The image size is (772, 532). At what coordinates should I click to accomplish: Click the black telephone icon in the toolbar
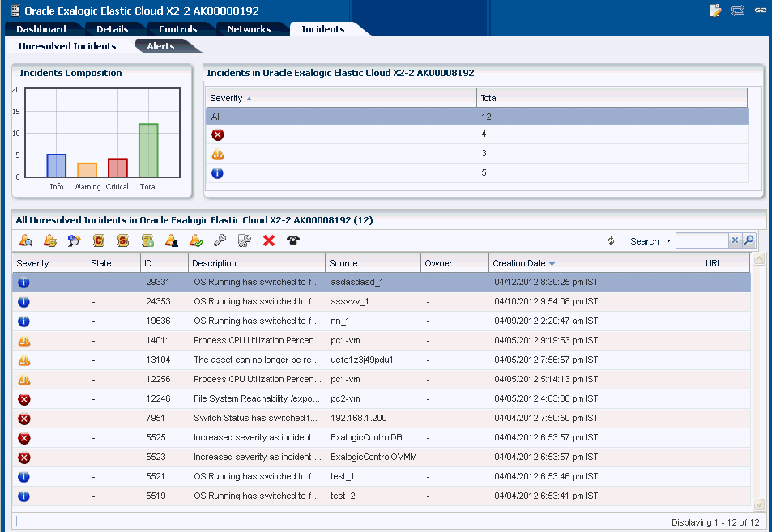293,240
